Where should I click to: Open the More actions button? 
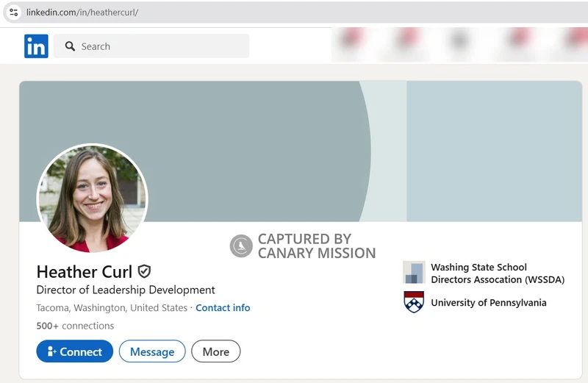[215, 351]
